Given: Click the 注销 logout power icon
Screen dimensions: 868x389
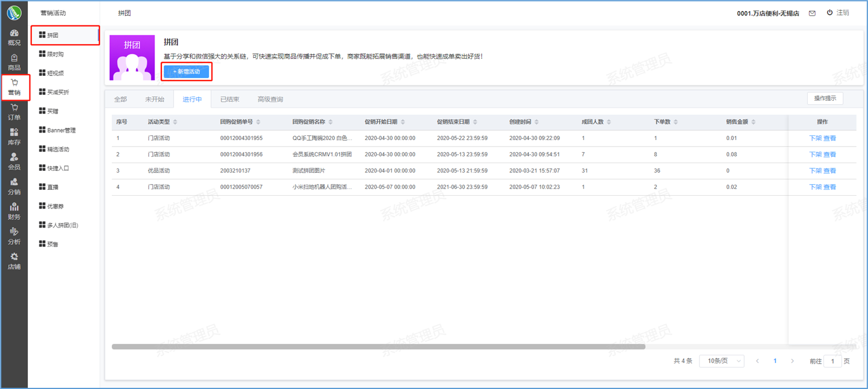Looking at the screenshot, I should tap(830, 13).
